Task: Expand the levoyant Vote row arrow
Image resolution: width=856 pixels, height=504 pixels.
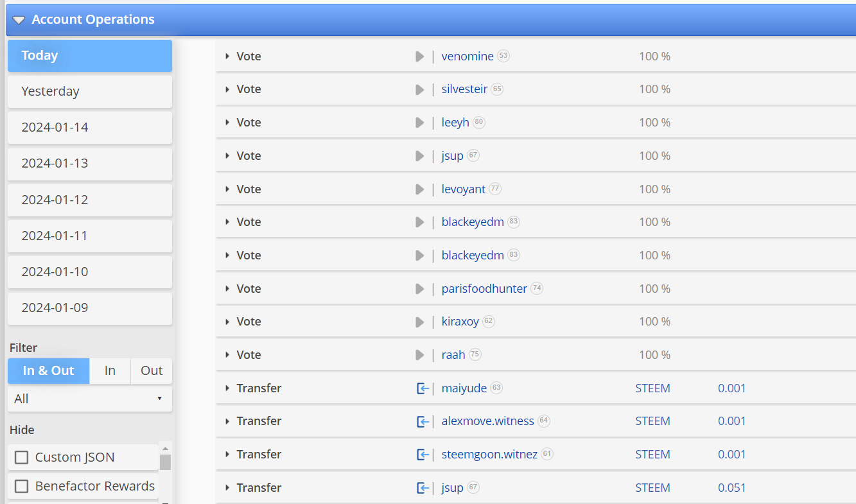Action: (227, 189)
